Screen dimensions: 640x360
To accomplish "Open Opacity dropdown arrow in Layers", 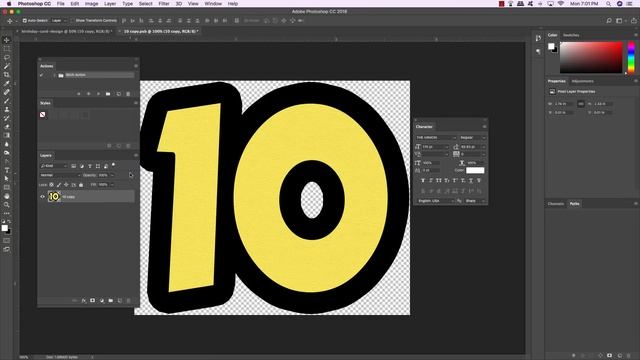I will (112, 175).
